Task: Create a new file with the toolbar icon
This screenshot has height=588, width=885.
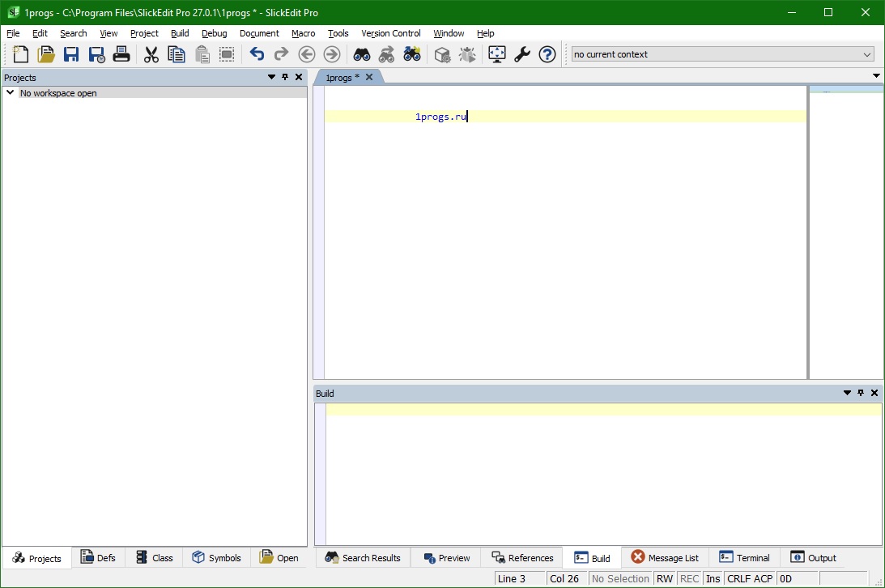Action: point(20,54)
